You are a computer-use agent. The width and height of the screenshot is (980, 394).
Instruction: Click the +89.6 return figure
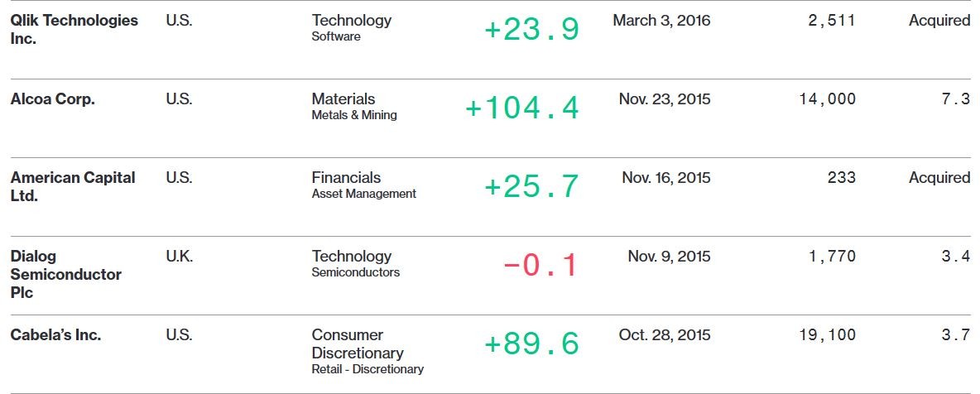532,344
